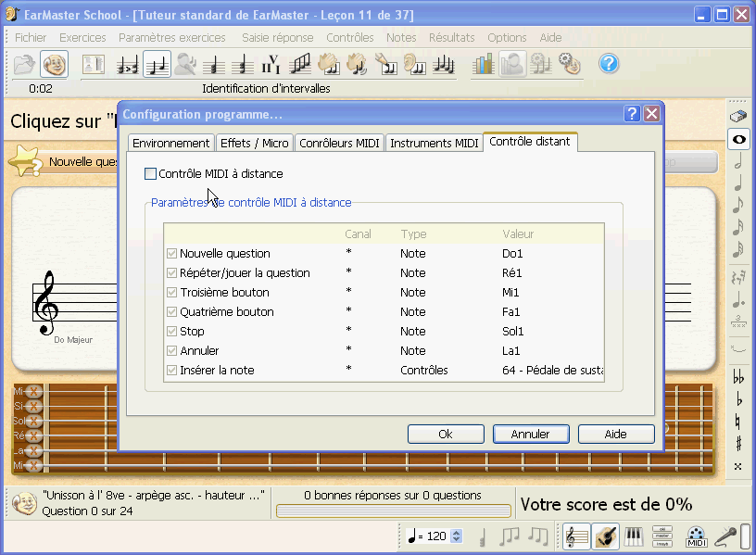
Task: Click the score progress bar
Action: (394, 511)
